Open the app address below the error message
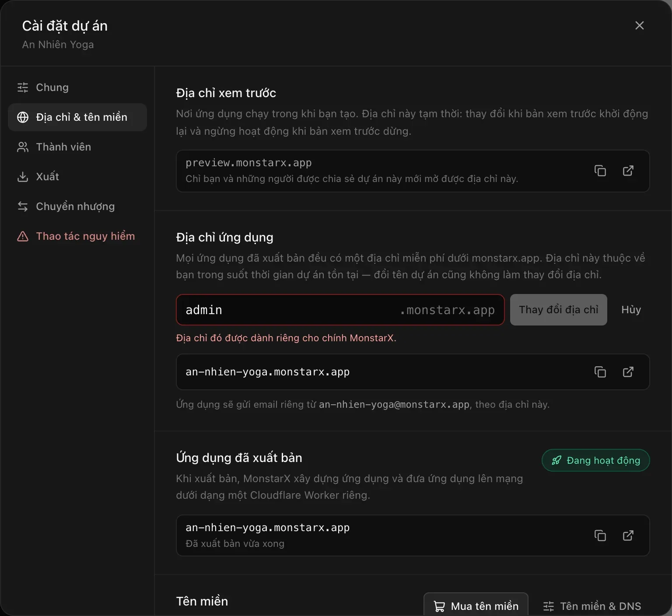Screen dimensions: 672x616 click(628, 372)
